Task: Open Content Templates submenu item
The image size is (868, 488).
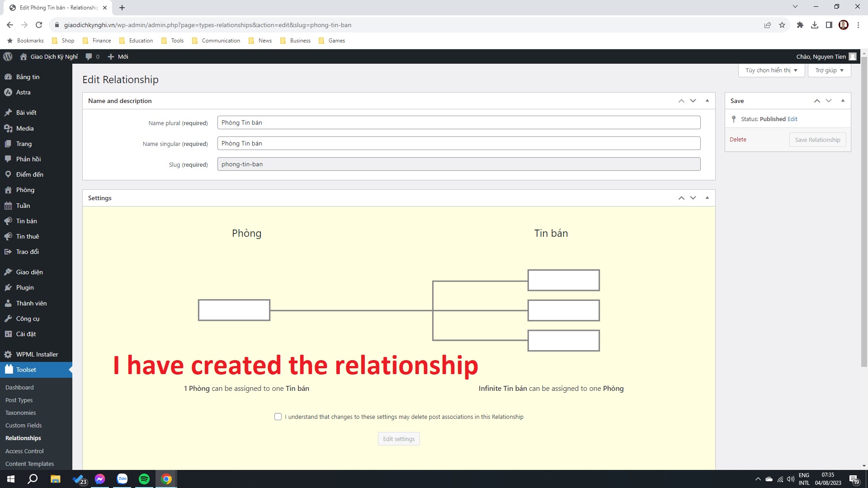Action: pos(29,464)
